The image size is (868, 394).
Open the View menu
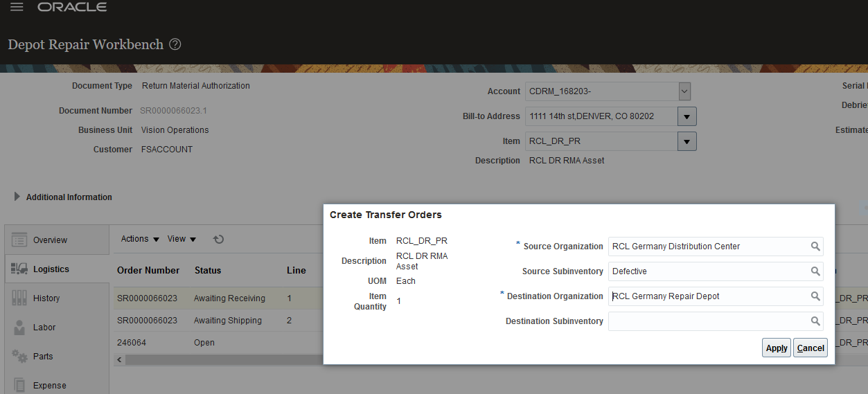point(182,239)
